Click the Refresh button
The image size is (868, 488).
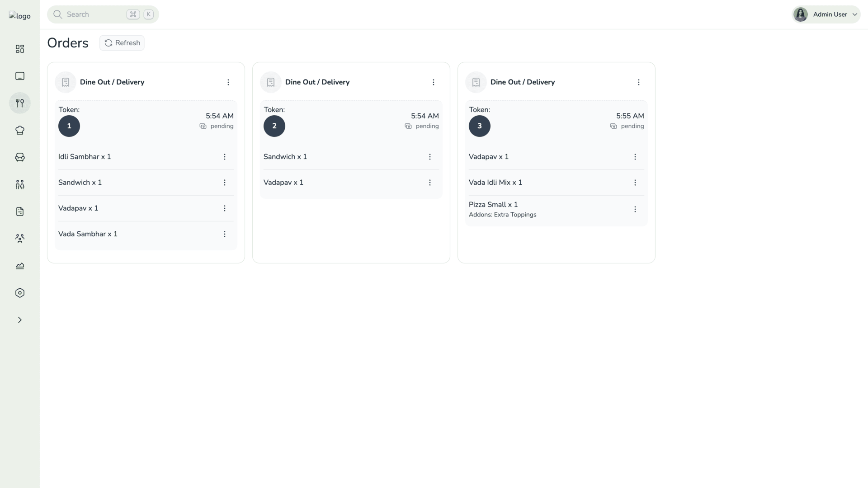122,43
